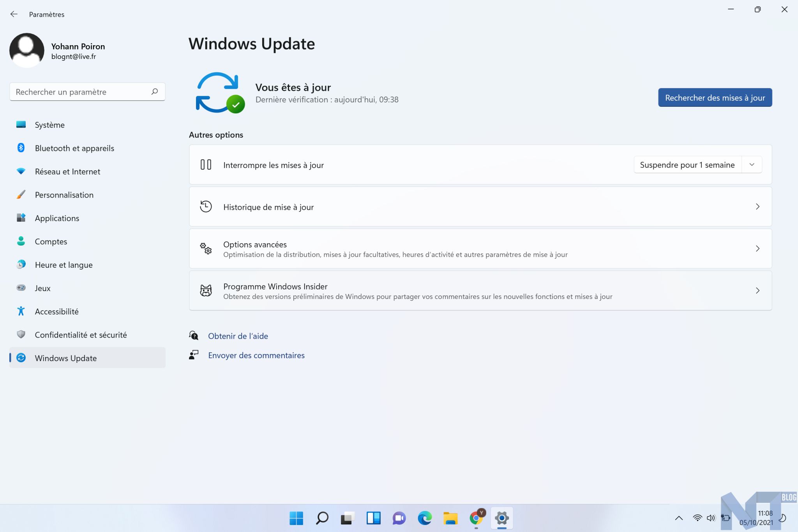This screenshot has height=532, width=798.
Task: Click the Confidentialité et sécurité shield icon
Action: (x=21, y=335)
